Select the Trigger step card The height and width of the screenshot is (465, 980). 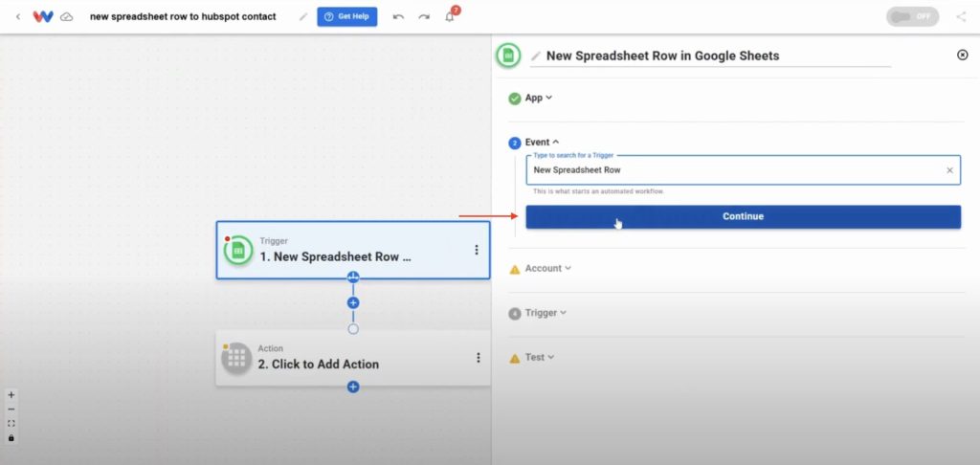coord(353,250)
